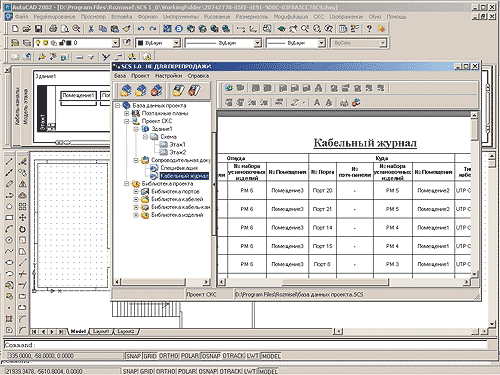Select Кабельный журнал in the project tree
The height and width of the screenshot is (375, 500).
[x=184, y=176]
